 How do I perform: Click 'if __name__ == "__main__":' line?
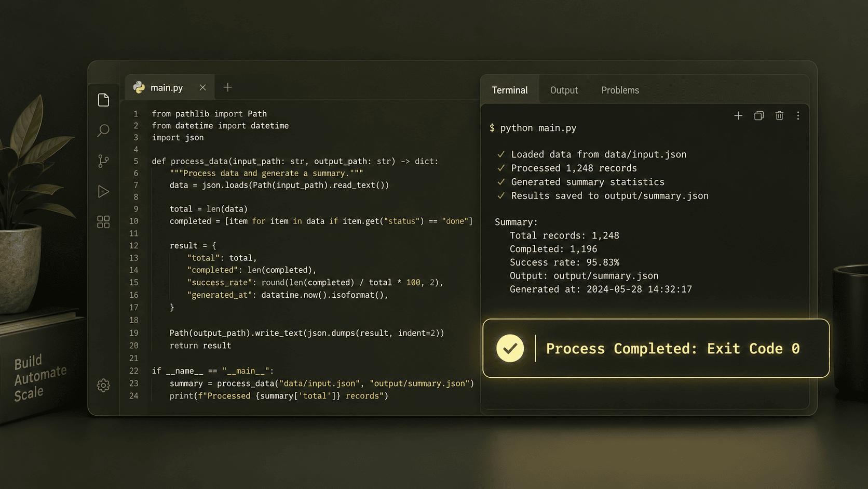[x=213, y=371]
